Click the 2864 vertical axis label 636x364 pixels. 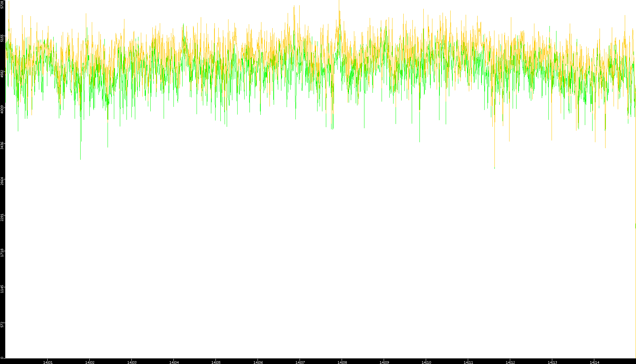[x=2, y=181]
